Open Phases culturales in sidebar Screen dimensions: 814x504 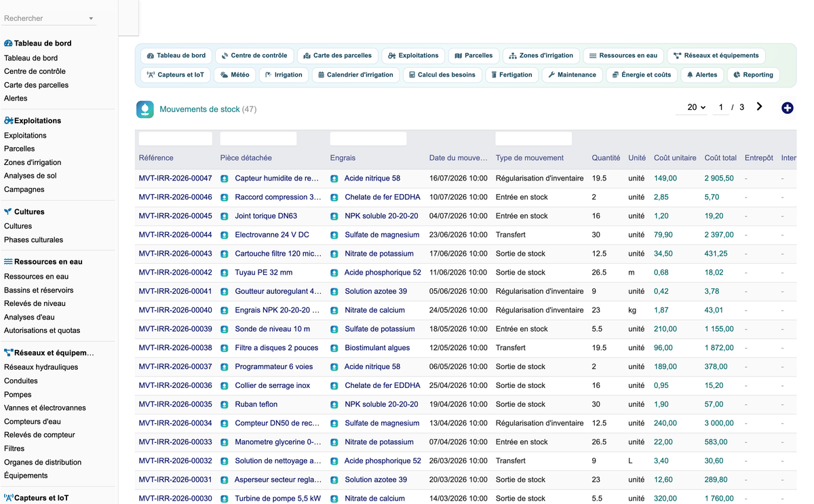[x=33, y=239]
